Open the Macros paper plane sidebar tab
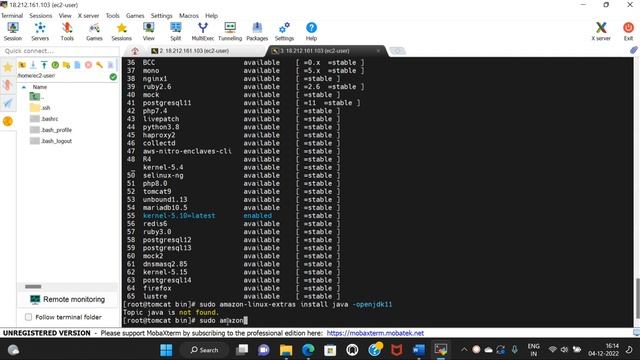The width and height of the screenshot is (640, 360). [x=8, y=103]
